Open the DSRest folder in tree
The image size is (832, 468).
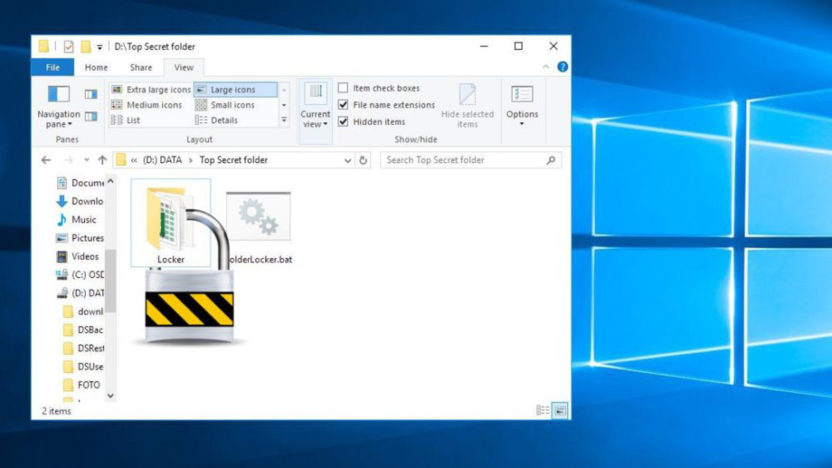(83, 348)
